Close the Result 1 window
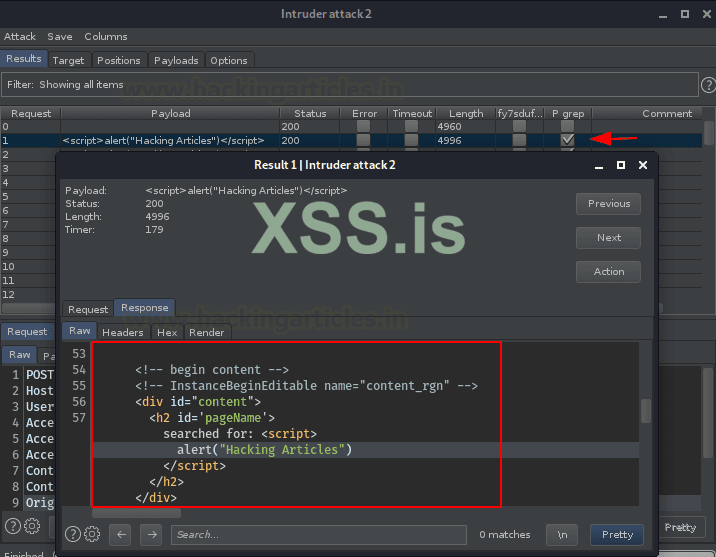The width and height of the screenshot is (716, 557). pyautogui.click(x=642, y=165)
